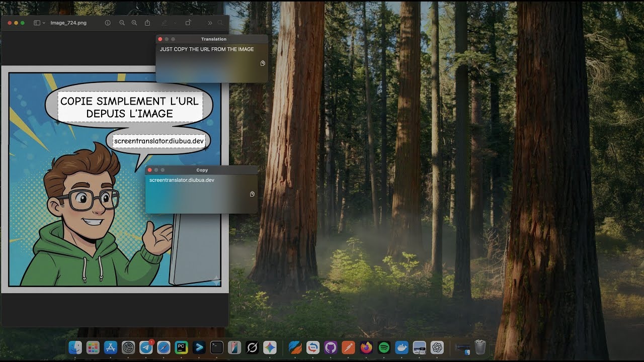Click the Search icon in Preview's toolbar
The height and width of the screenshot is (362, 644).
(x=220, y=23)
